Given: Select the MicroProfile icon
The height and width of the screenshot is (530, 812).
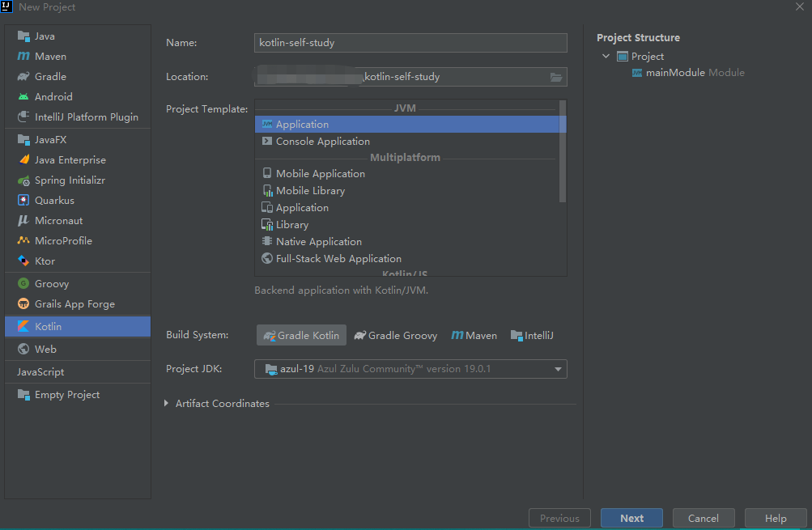Looking at the screenshot, I should pos(23,240).
